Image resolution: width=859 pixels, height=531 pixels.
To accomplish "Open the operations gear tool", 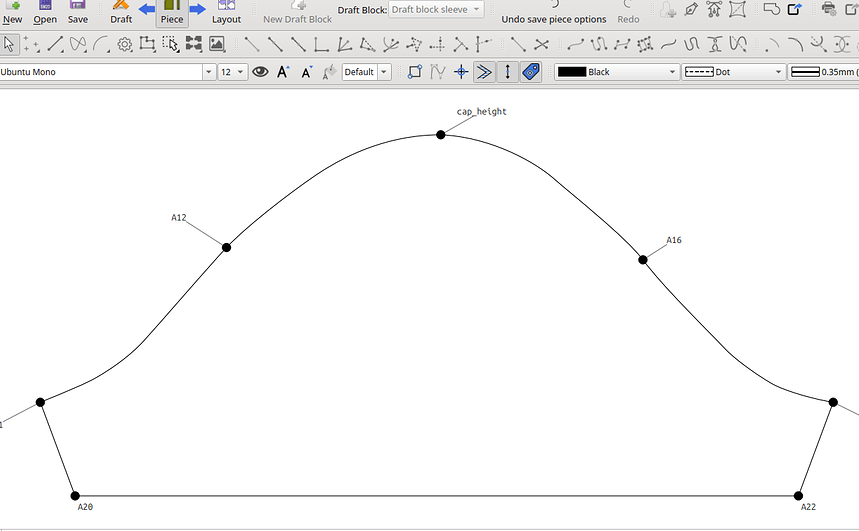I will [124, 44].
